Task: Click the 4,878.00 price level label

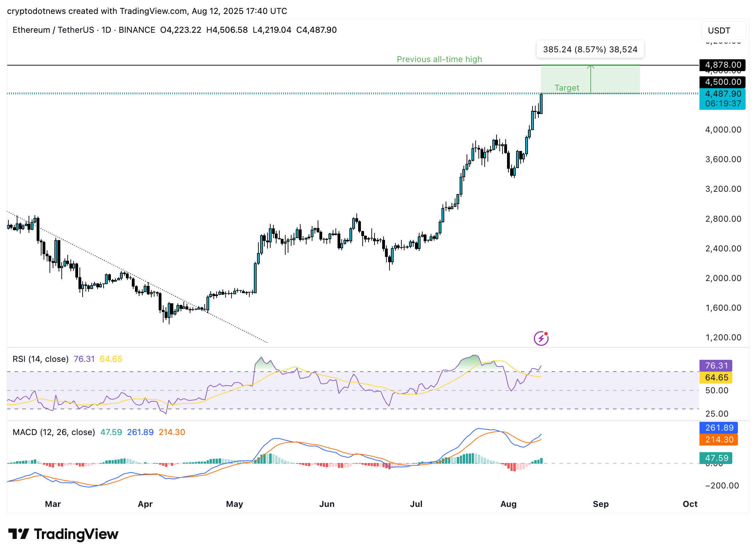Action: click(x=722, y=65)
